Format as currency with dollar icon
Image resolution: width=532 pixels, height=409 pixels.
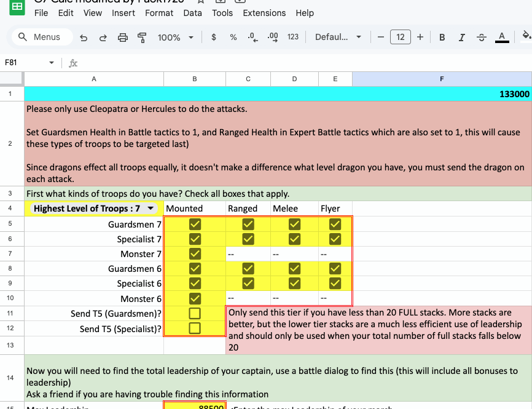pos(213,38)
